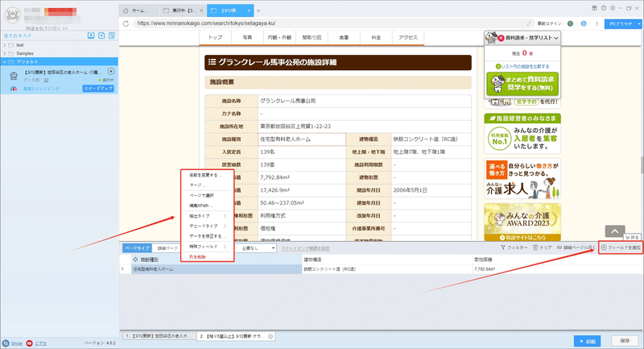Screen dimensions: 644x349
Task: Open デコードタイプ submenu in the context menu
Action: 207,226
